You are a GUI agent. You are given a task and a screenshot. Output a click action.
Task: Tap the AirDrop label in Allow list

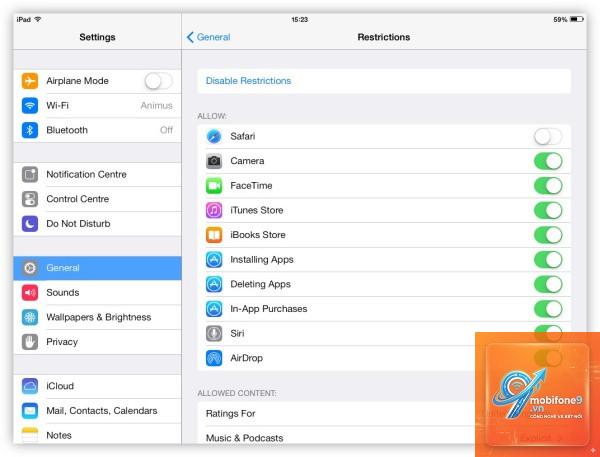[x=246, y=358]
